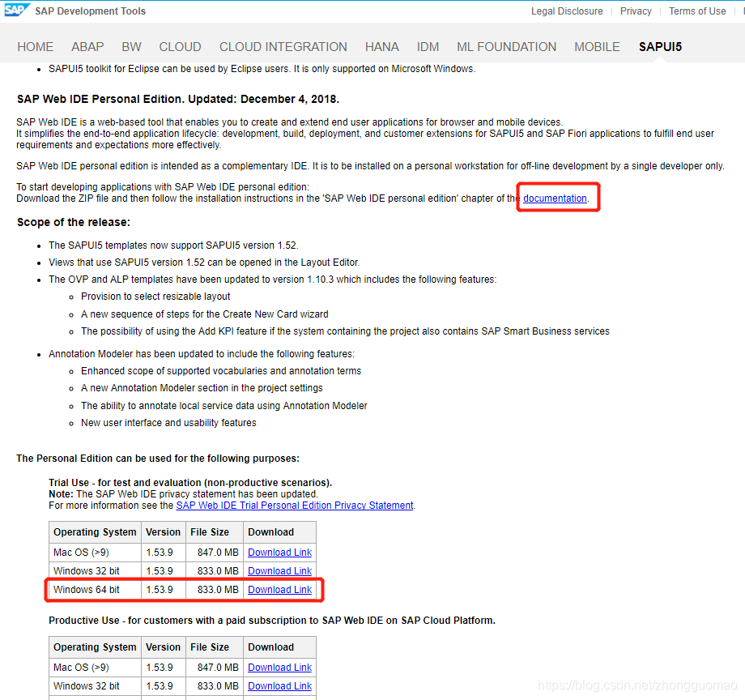Open the BW navigation tab

click(x=131, y=46)
